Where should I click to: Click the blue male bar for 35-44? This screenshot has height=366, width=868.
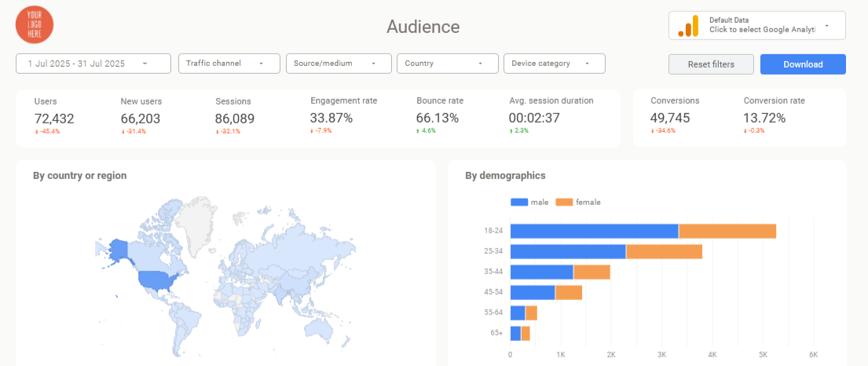pyautogui.click(x=542, y=272)
